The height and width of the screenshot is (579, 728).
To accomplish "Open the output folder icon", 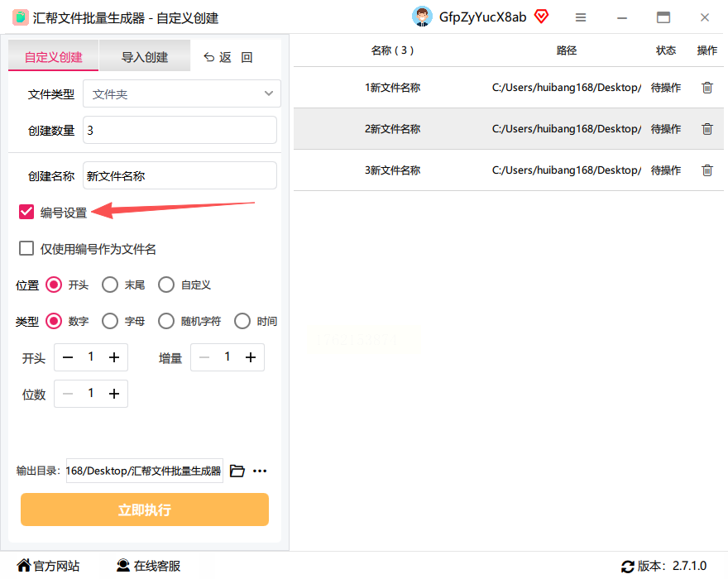I will 237,471.
